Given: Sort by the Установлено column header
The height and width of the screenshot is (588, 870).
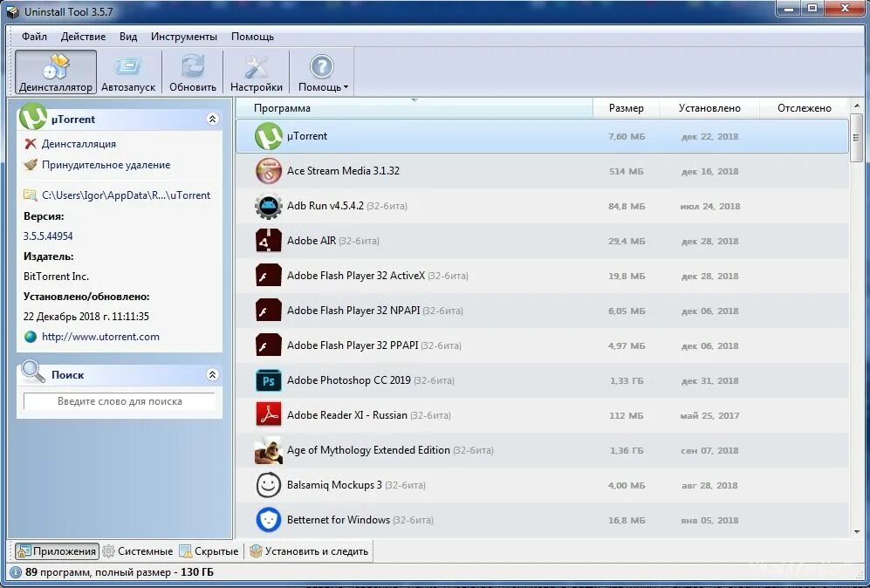Looking at the screenshot, I should pyautogui.click(x=709, y=108).
